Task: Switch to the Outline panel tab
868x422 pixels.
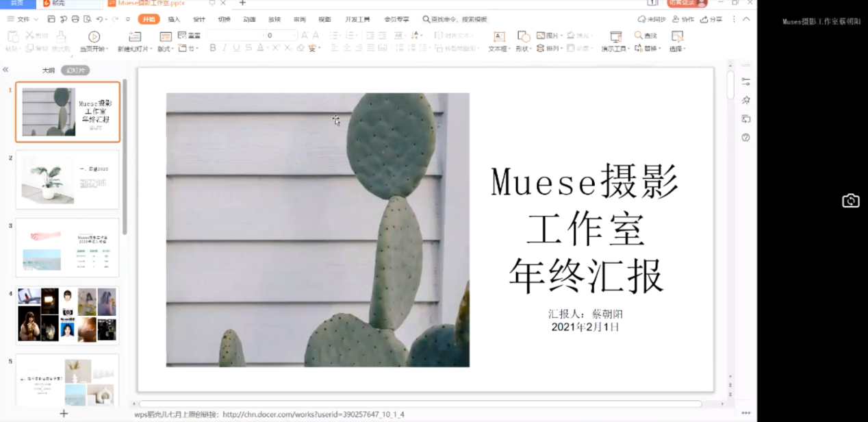Action: tap(48, 71)
